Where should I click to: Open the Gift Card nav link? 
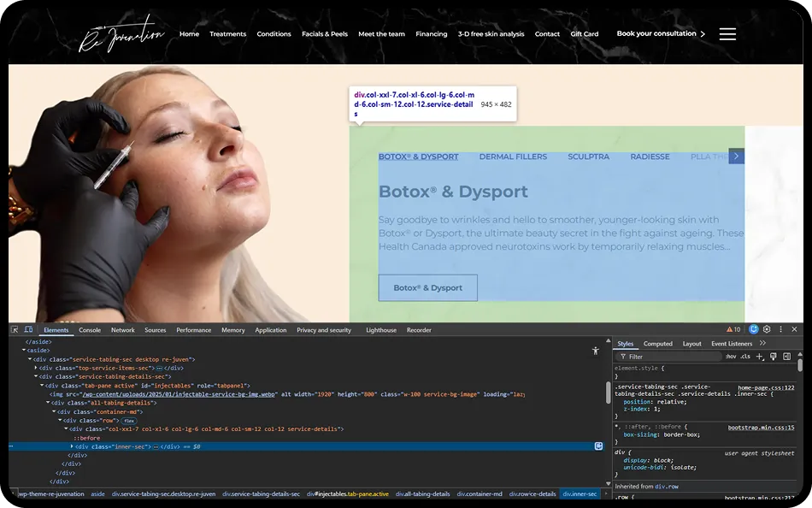click(584, 33)
